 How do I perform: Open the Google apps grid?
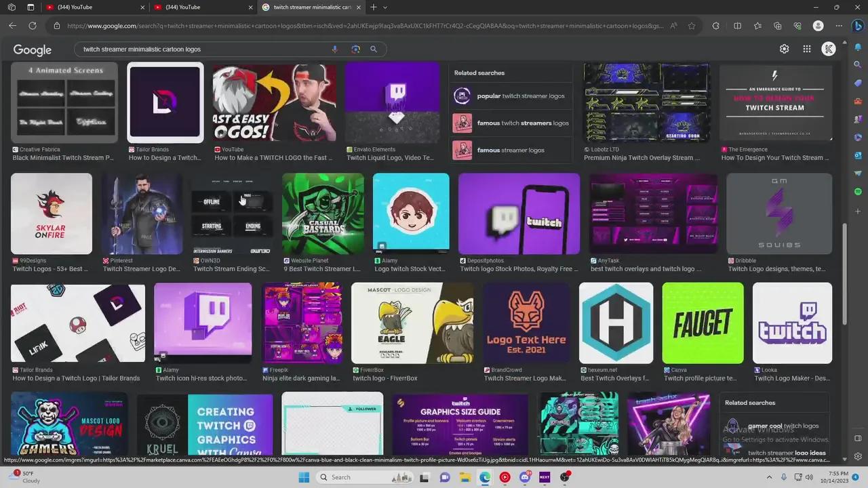806,49
